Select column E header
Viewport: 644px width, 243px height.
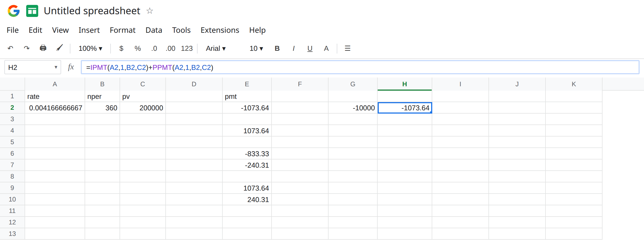(247, 84)
